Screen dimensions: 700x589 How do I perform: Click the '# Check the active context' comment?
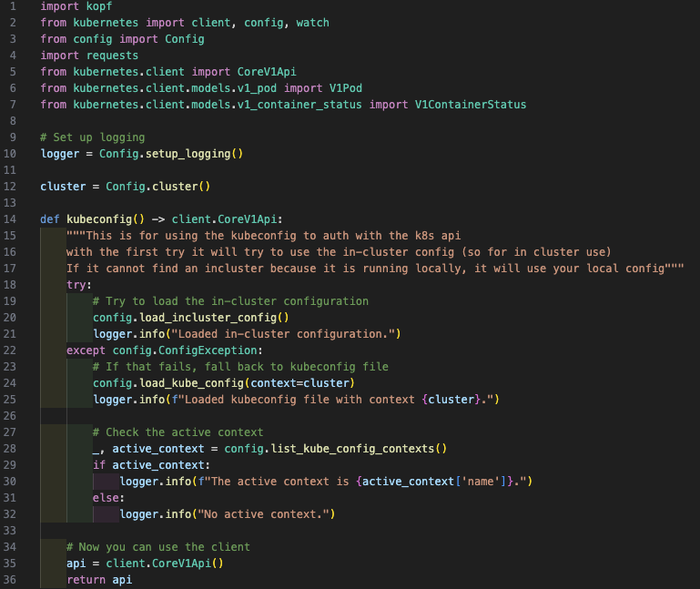178,432
